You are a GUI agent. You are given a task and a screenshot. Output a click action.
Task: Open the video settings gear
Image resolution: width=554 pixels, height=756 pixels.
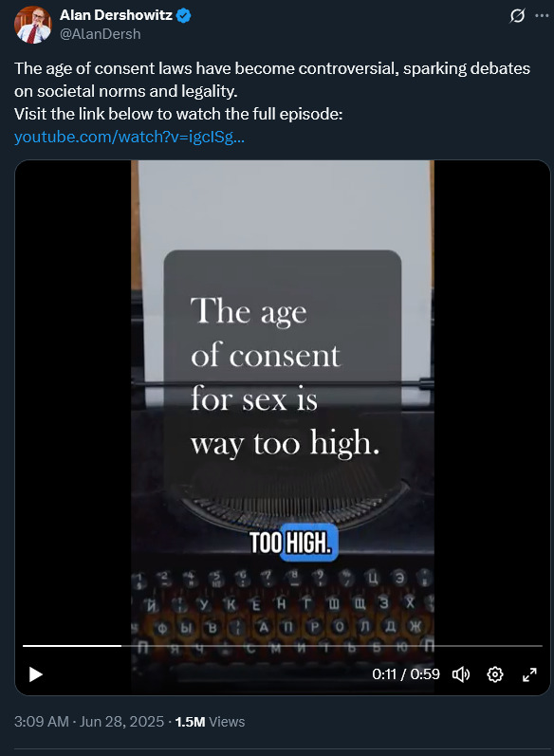(495, 674)
